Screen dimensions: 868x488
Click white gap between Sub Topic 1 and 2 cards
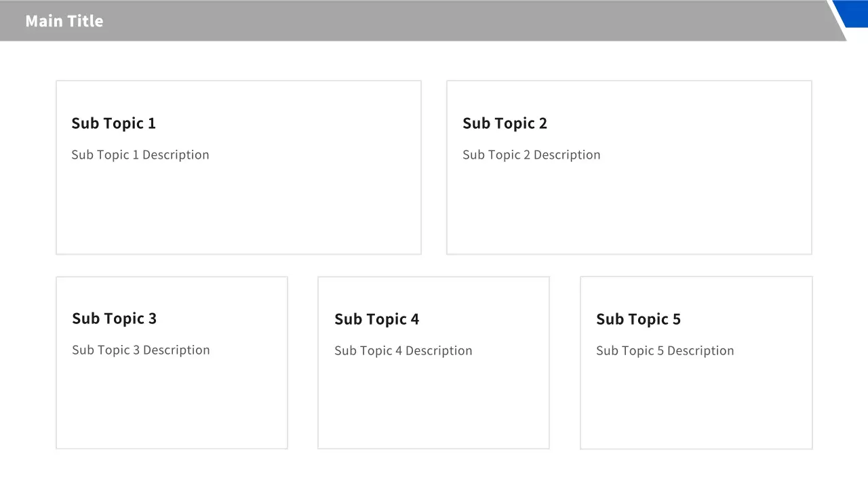[434, 167]
